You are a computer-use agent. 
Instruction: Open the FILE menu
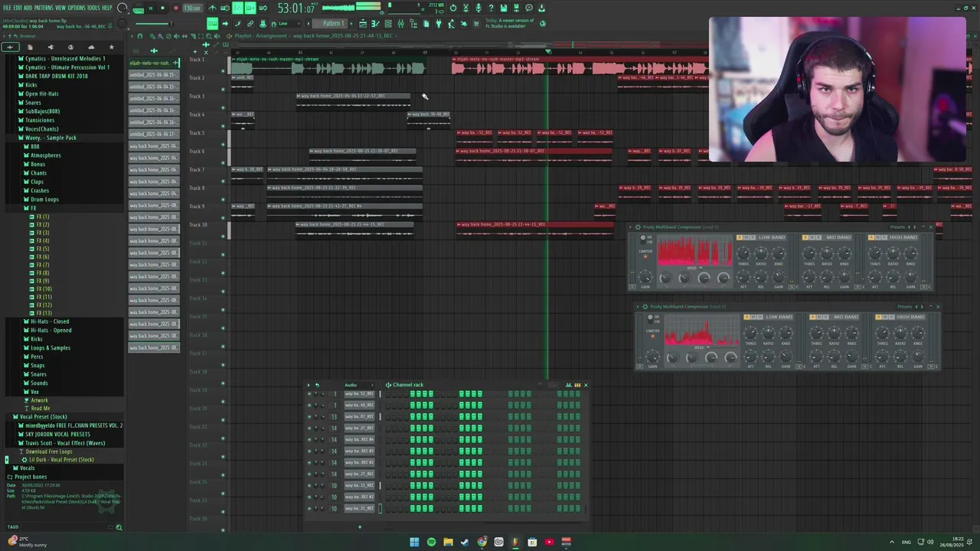point(7,8)
